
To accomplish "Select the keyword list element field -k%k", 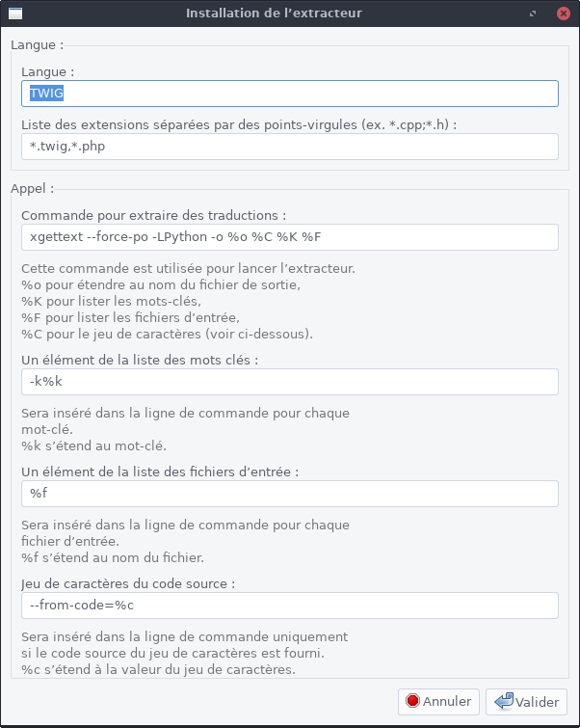I will coord(289,382).
